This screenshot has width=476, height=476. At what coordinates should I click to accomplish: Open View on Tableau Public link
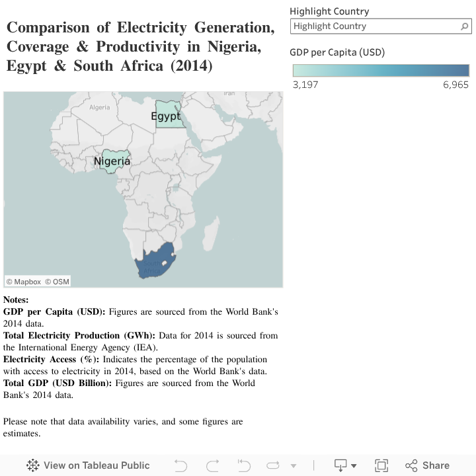[x=97, y=465]
